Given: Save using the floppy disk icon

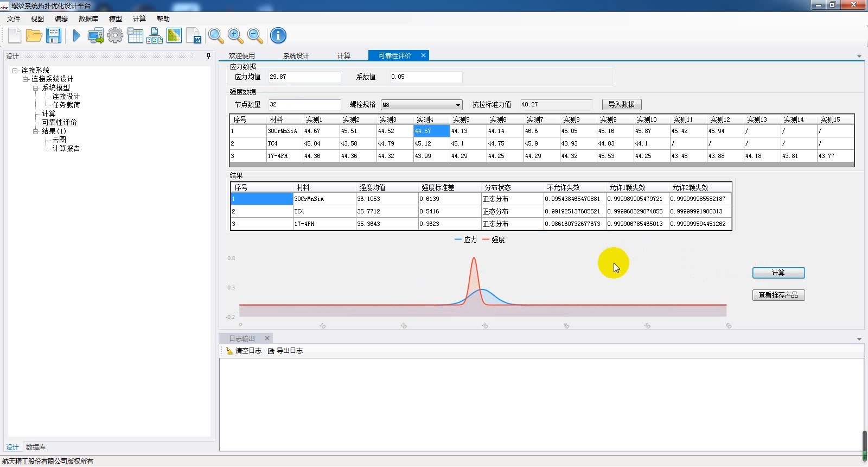Looking at the screenshot, I should (x=53, y=36).
